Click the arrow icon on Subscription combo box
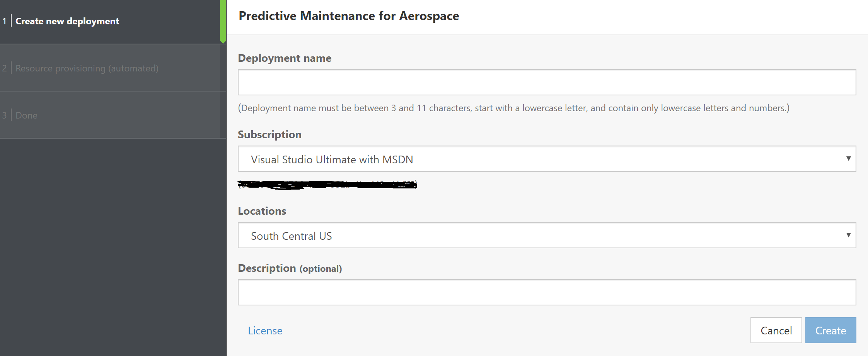Image resolution: width=868 pixels, height=356 pixels. click(x=848, y=159)
